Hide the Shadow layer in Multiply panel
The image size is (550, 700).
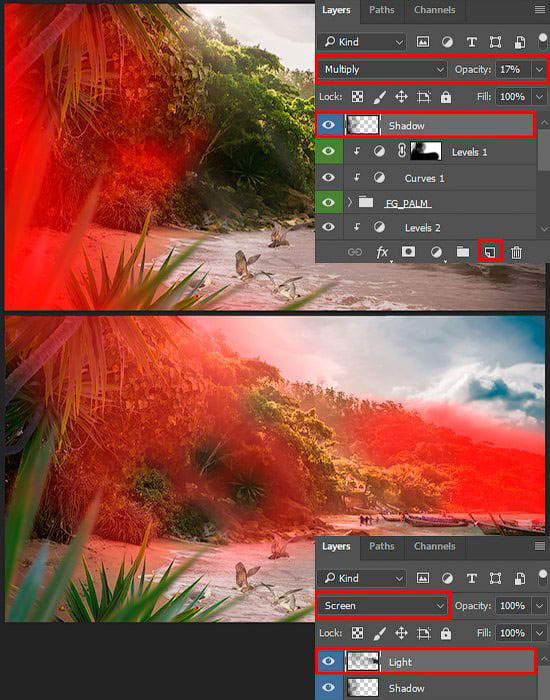[x=329, y=125]
